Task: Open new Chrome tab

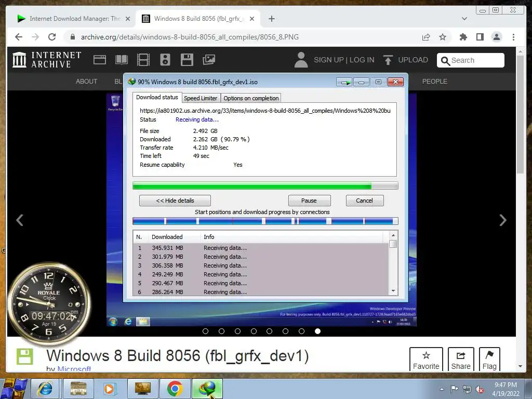Action: pos(271,19)
